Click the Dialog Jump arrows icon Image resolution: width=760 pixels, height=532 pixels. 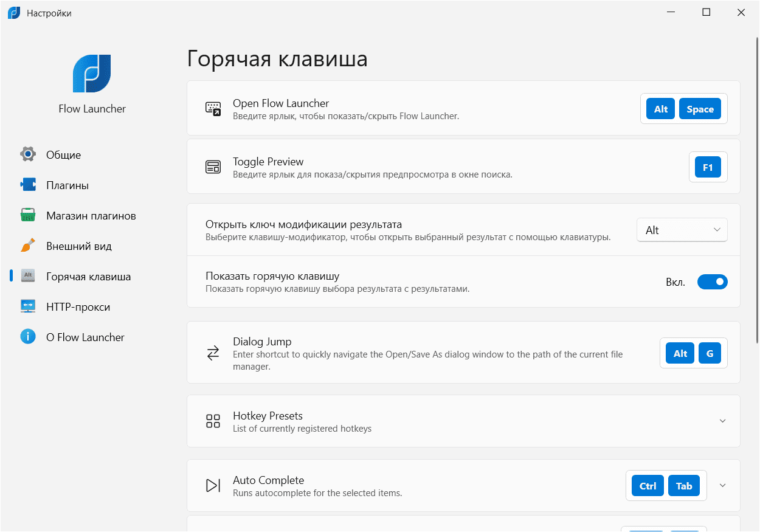[x=213, y=353]
